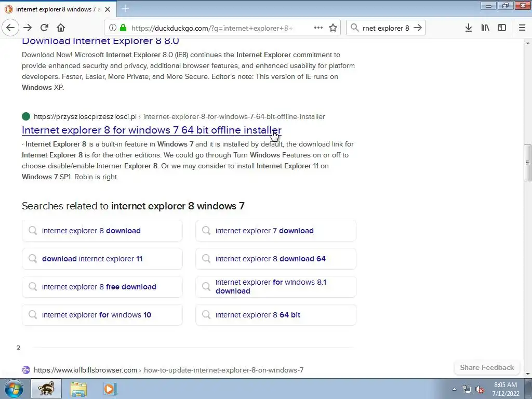Search related 'internet explorer for windows 10'
The width and height of the screenshot is (532, 399).
click(102, 315)
